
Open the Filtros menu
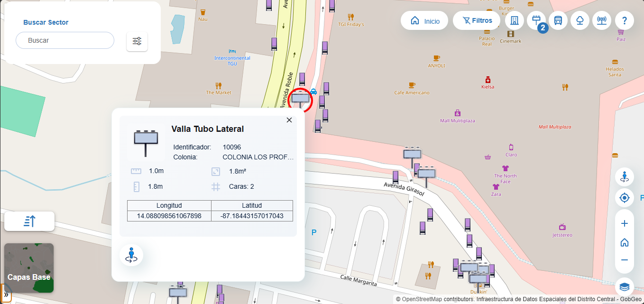pos(477,20)
